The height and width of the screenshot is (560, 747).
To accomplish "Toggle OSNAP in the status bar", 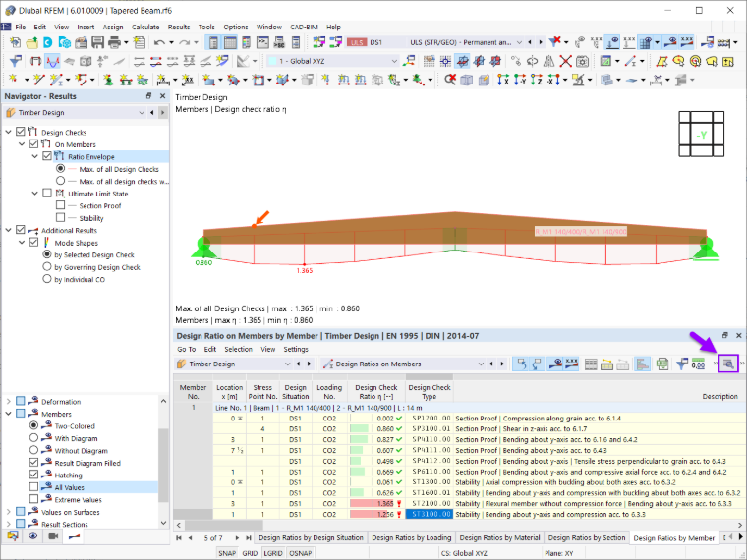I will pos(301,553).
